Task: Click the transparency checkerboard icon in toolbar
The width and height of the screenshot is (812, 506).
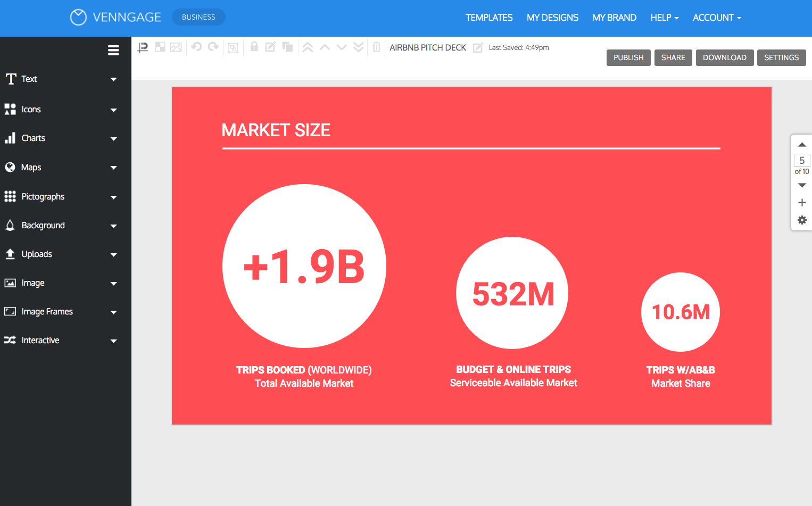Action: (x=160, y=47)
